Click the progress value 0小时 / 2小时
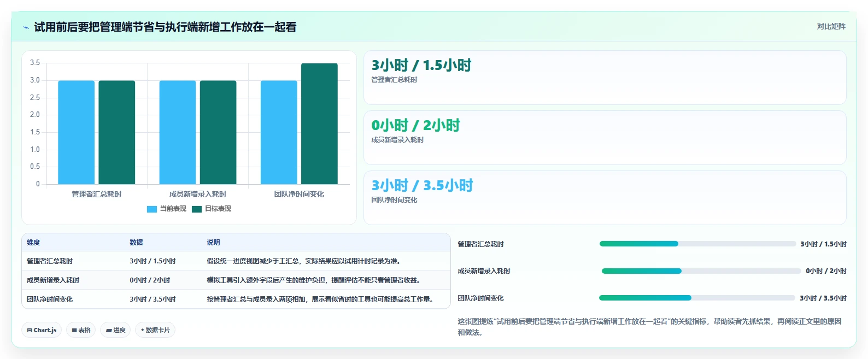 tap(826, 271)
